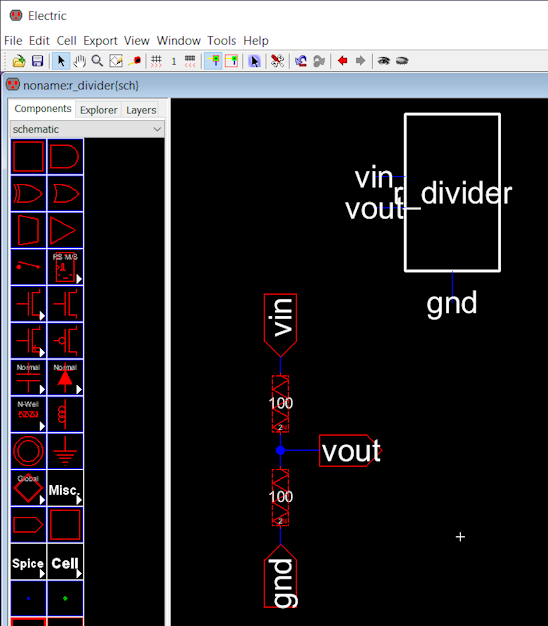Image resolution: width=548 pixels, height=626 pixels.
Task: Click the Redo forward arrow
Action: [x=360, y=61]
